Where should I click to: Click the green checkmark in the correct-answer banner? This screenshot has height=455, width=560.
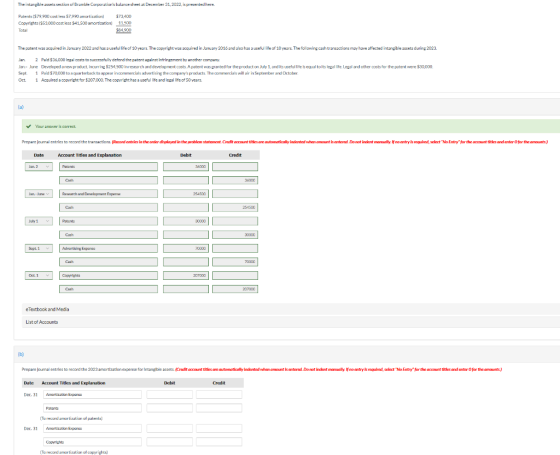29,126
